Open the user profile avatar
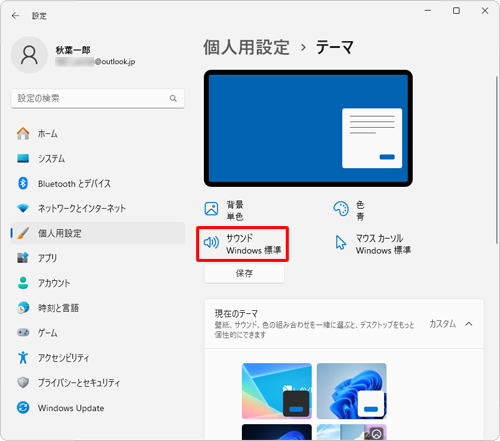This screenshot has width=500, height=441. [29, 55]
